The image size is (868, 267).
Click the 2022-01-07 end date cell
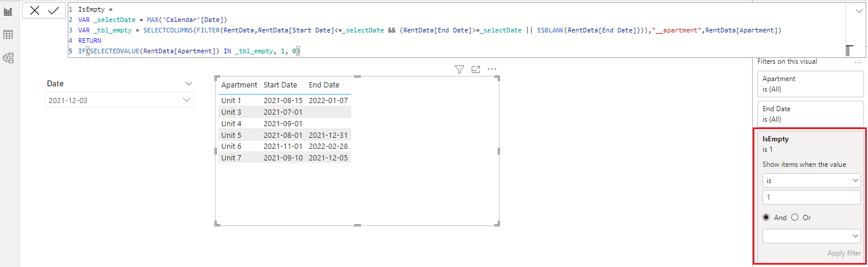[328, 100]
